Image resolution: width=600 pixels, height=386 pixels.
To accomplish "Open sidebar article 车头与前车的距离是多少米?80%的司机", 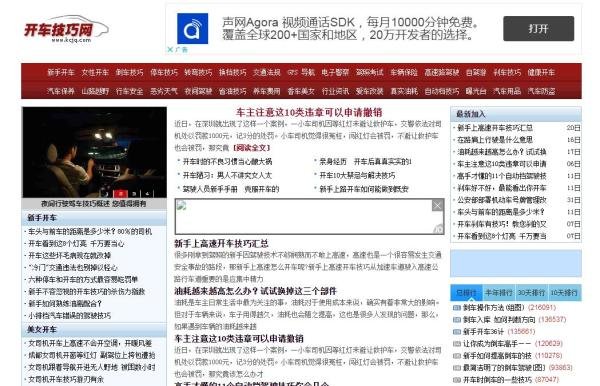I will pos(90,232).
